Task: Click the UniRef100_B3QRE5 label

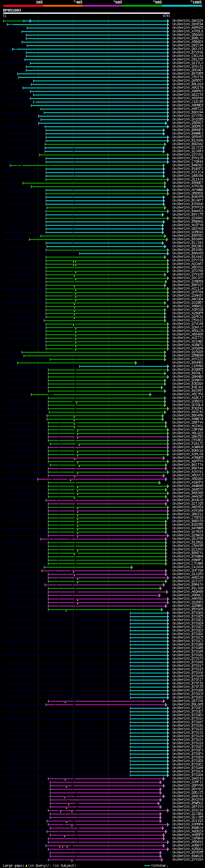Action: pyautogui.click(x=187, y=370)
